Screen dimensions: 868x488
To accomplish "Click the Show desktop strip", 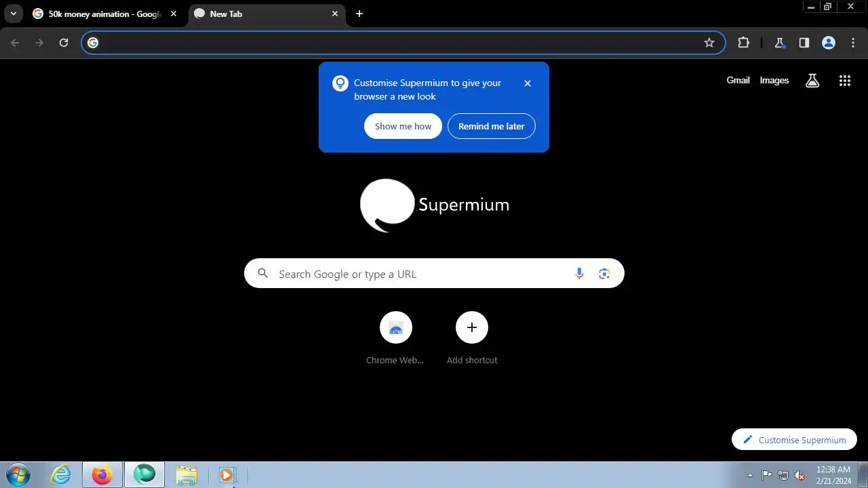I will 863,475.
